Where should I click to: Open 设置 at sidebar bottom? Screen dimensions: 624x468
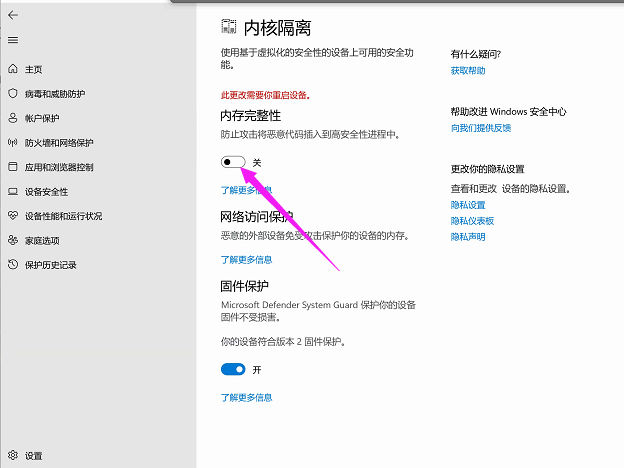tap(33, 456)
